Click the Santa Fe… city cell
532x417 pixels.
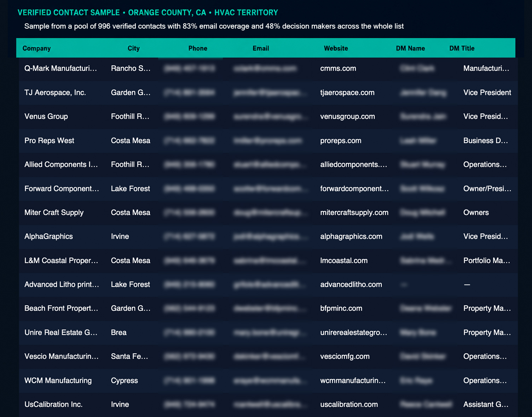pyautogui.click(x=129, y=357)
